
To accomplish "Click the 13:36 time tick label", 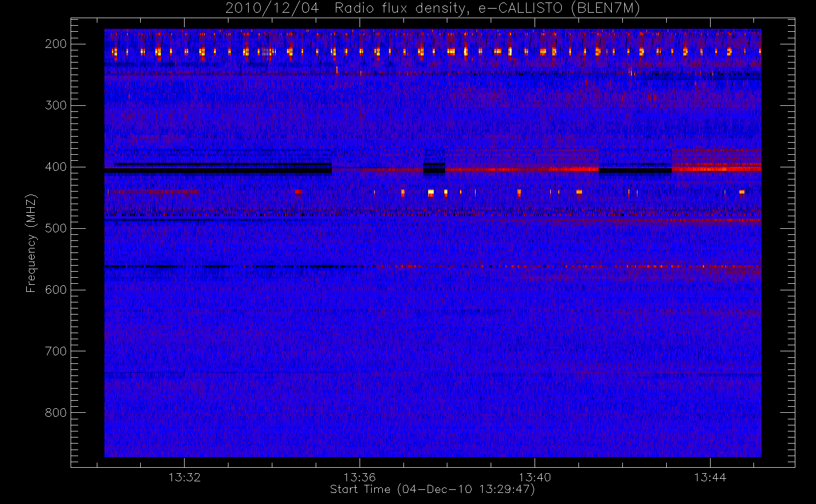I will coord(360,477).
